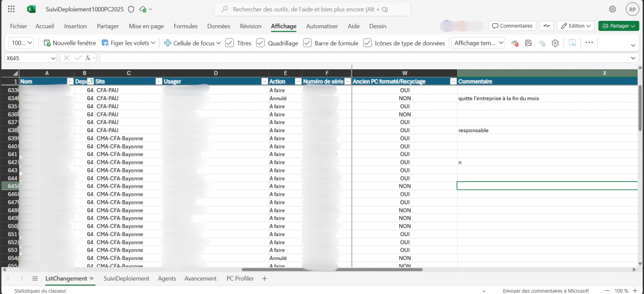Click zoom out minus in status bar
The height and width of the screenshot is (294, 644).
607,291
